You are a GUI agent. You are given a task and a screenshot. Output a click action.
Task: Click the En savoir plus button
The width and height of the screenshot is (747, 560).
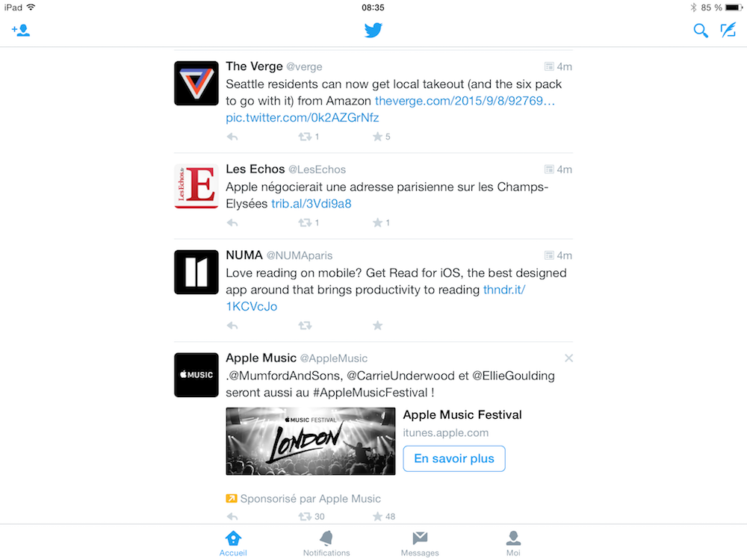[x=454, y=458]
